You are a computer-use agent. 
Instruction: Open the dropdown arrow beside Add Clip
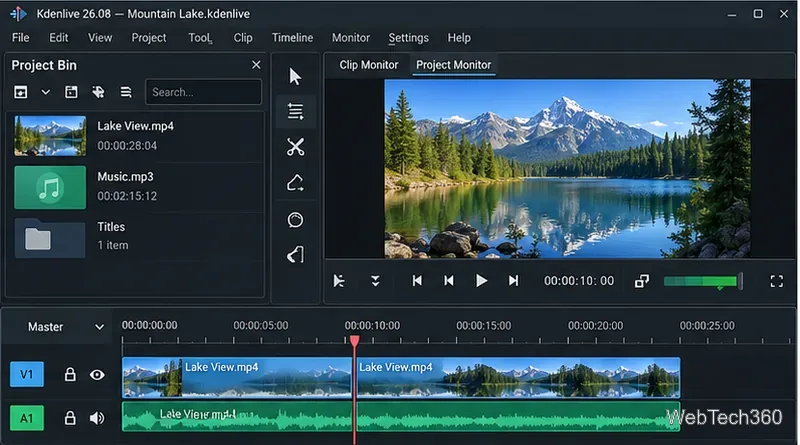[x=45, y=92]
